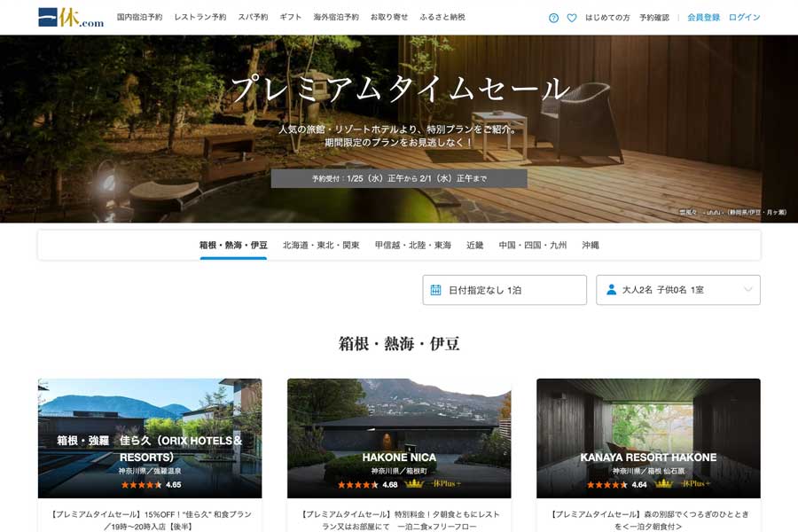Open the HAKONE NICA hotel photo
The height and width of the screenshot is (532, 798).
tap(399, 438)
